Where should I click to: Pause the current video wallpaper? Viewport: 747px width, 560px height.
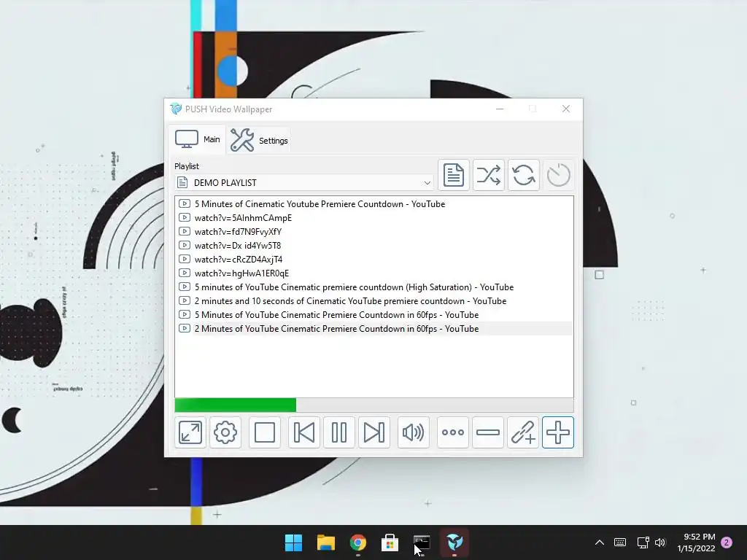point(338,432)
